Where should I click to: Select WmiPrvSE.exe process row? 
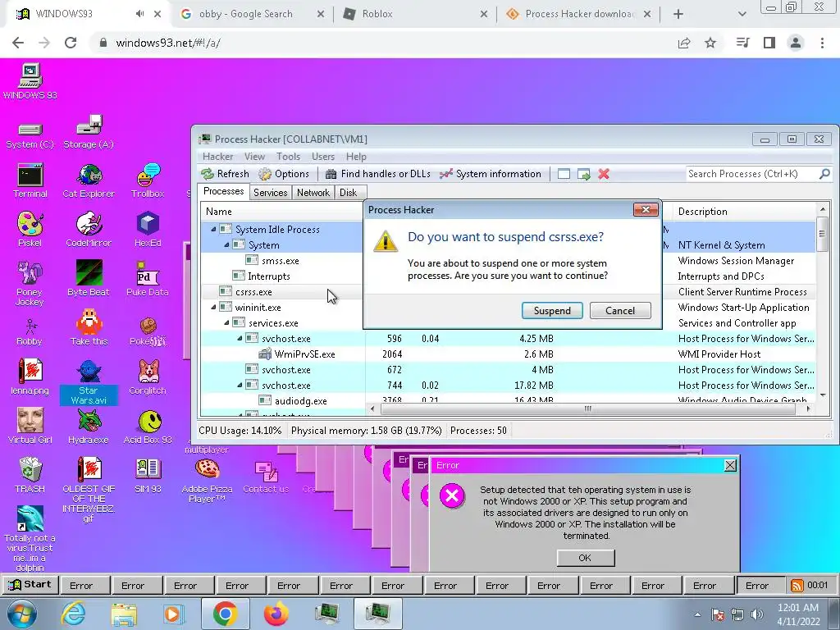tap(509, 354)
